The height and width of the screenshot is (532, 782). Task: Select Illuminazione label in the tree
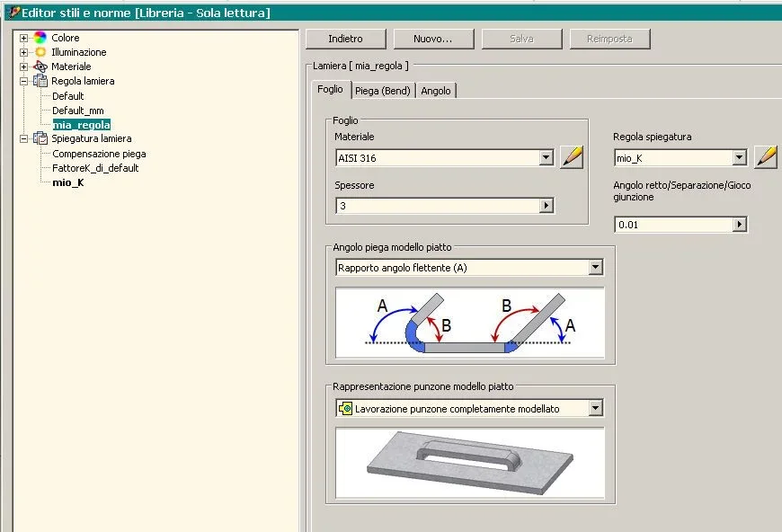click(79, 52)
